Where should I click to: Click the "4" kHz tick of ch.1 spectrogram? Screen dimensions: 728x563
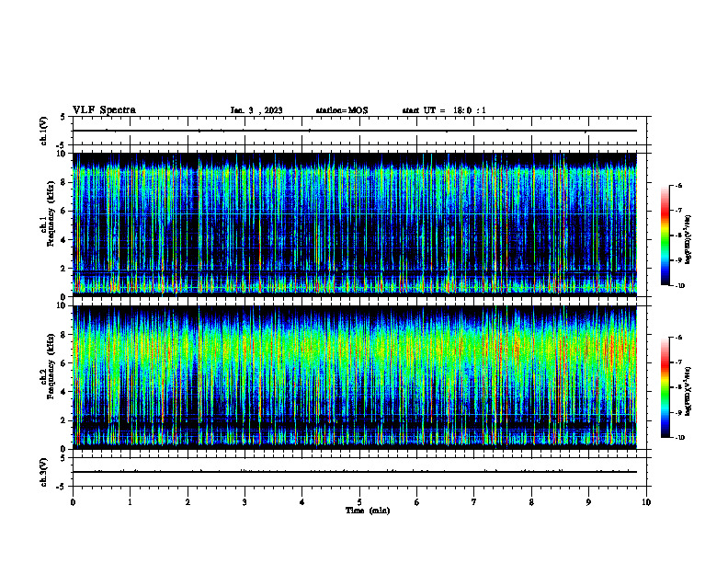pos(64,240)
